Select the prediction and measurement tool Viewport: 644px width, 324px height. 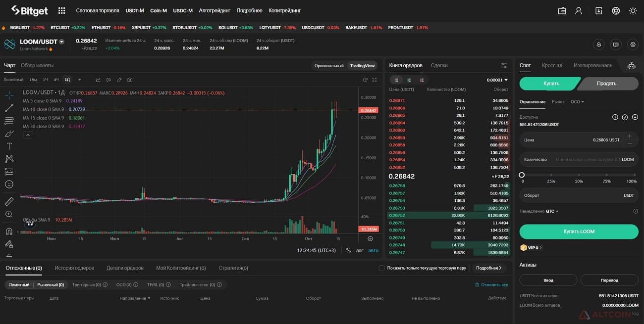point(9,172)
